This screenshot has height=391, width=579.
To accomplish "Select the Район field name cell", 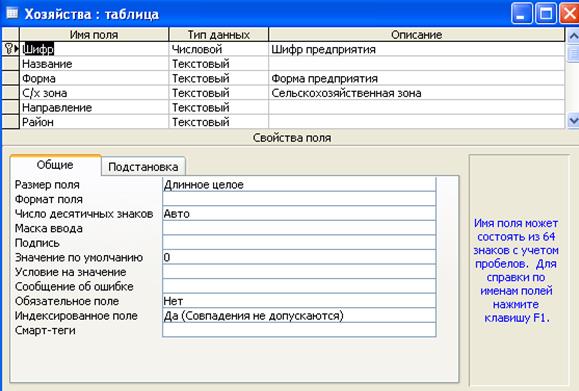I will [94, 122].
